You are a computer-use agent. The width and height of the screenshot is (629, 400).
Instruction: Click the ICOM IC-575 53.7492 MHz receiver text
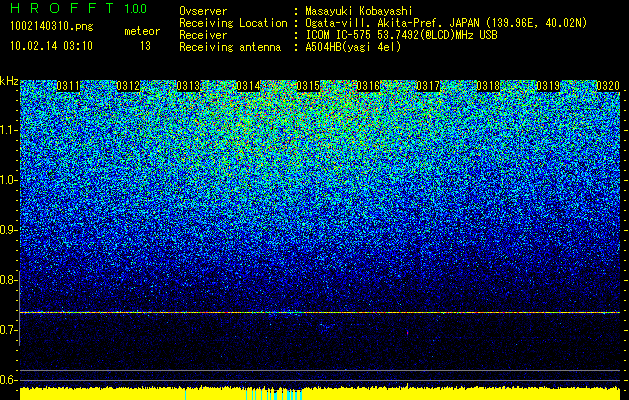coord(401,35)
